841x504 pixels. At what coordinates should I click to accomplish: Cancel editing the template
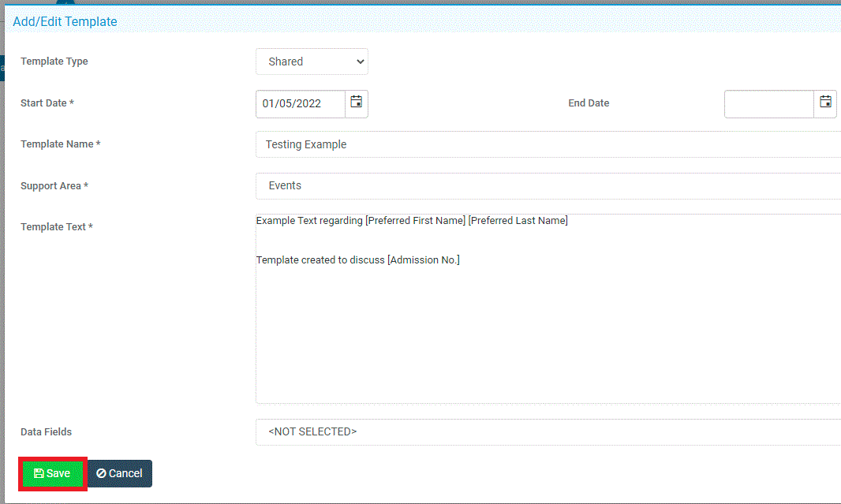(x=120, y=473)
